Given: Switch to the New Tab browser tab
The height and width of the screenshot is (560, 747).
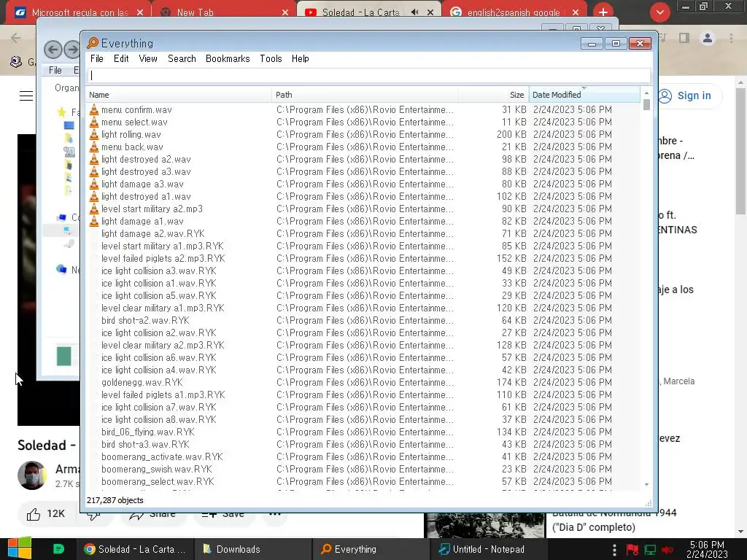Looking at the screenshot, I should tap(196, 12).
